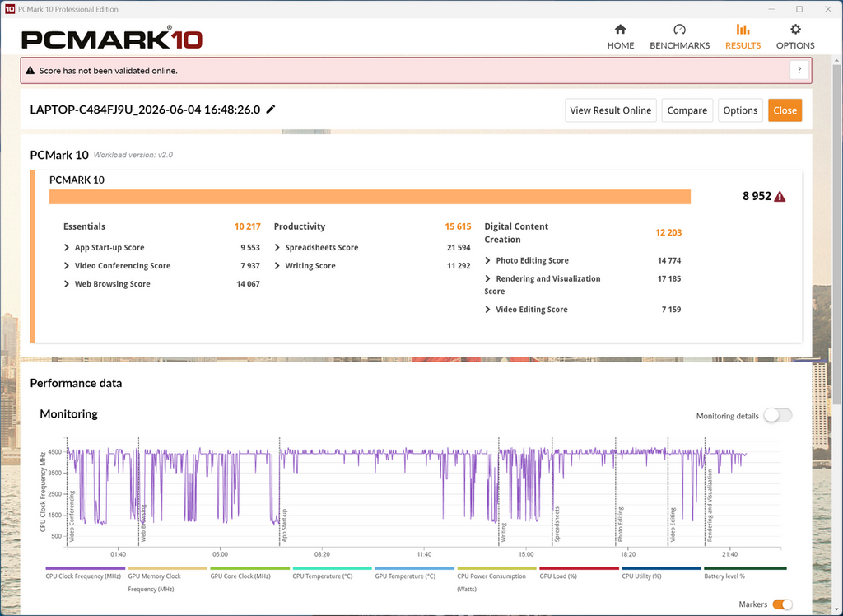Screen dimensions: 843x616
Task: Click the Spreadsheets marker in chart
Action: (x=557, y=524)
